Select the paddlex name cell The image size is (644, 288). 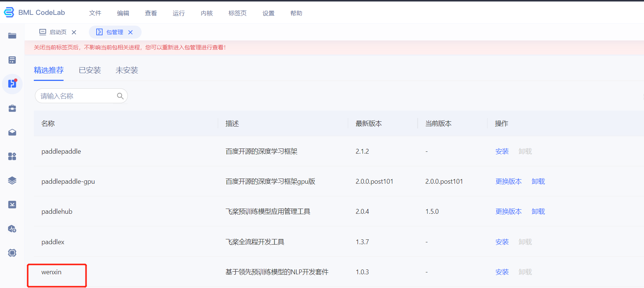(53, 242)
